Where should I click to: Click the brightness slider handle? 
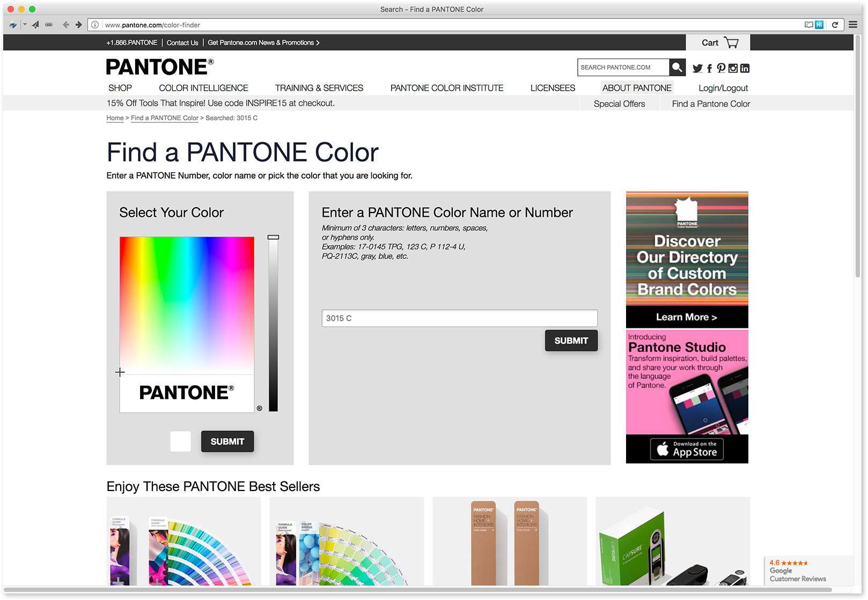[x=274, y=237]
